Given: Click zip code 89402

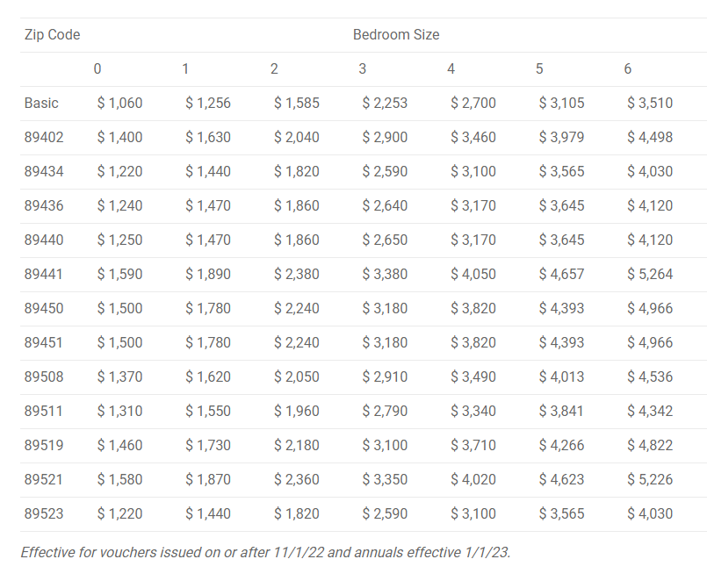Looking at the screenshot, I should pos(44,138).
